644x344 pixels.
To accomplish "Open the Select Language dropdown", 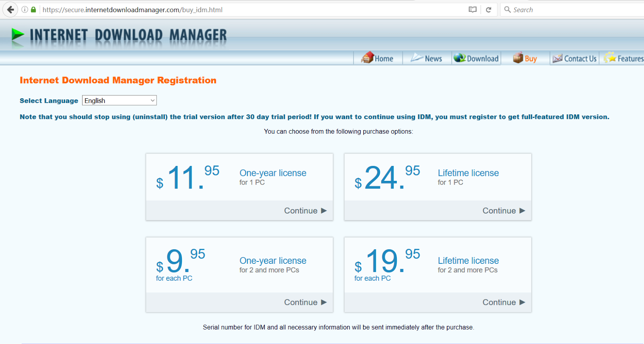I will click(119, 100).
